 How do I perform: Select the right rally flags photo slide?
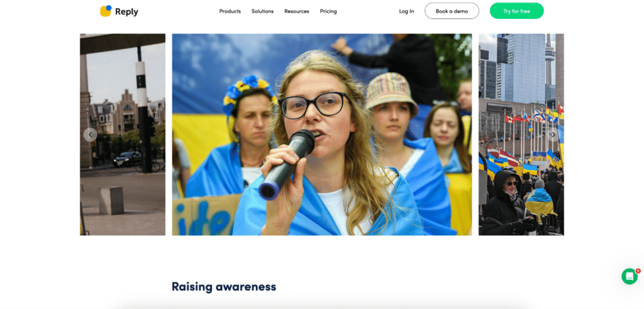pos(521,135)
